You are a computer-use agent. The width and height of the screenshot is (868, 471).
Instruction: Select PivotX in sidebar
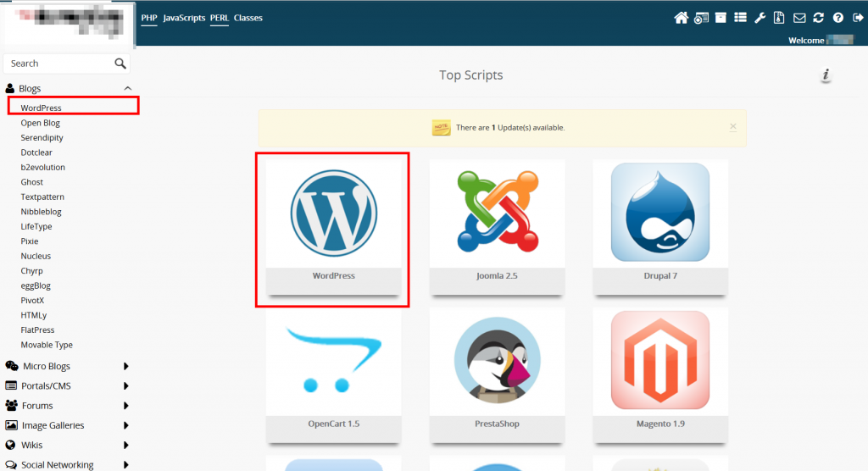coord(32,301)
